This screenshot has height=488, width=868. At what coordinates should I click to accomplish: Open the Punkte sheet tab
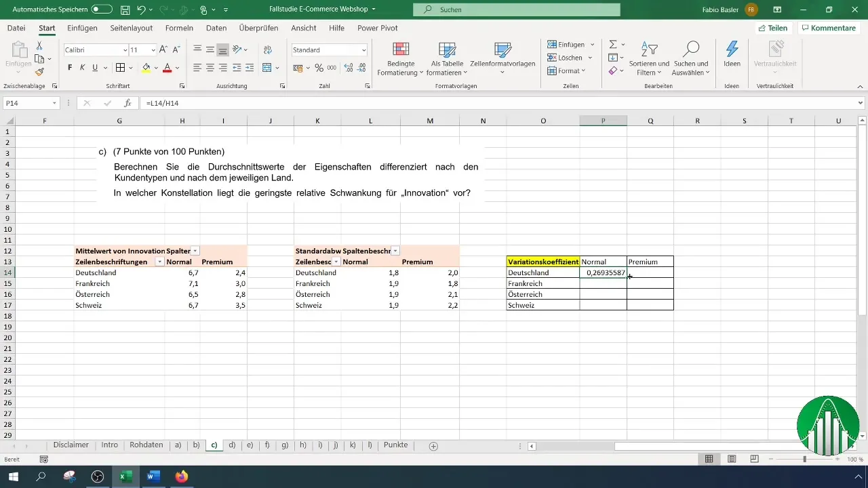395,445
